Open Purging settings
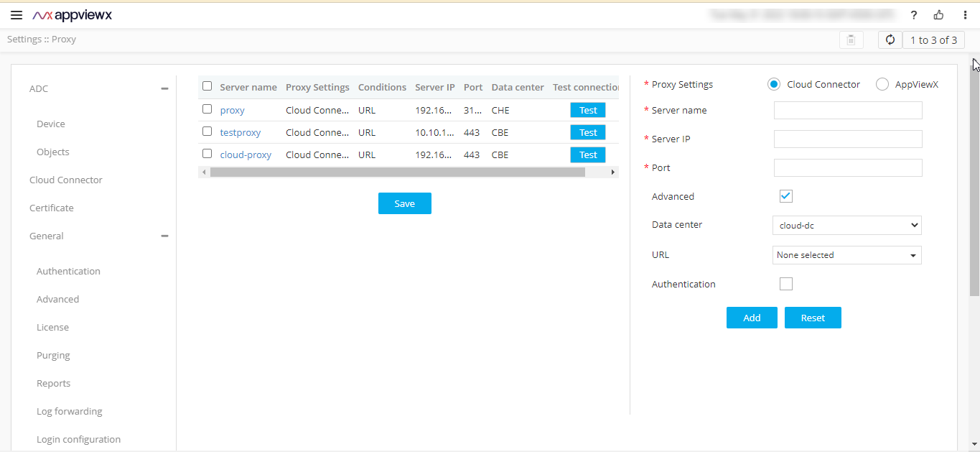 pyautogui.click(x=53, y=356)
